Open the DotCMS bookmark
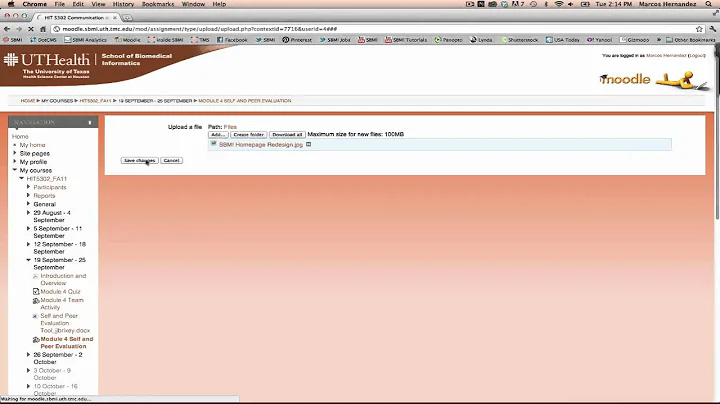The height and width of the screenshot is (404, 720). [43, 40]
